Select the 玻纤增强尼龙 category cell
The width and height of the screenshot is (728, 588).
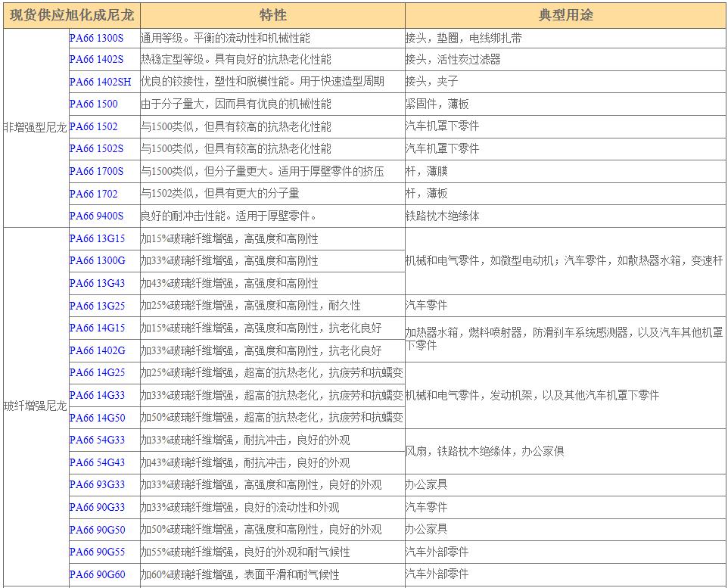pos(36,406)
